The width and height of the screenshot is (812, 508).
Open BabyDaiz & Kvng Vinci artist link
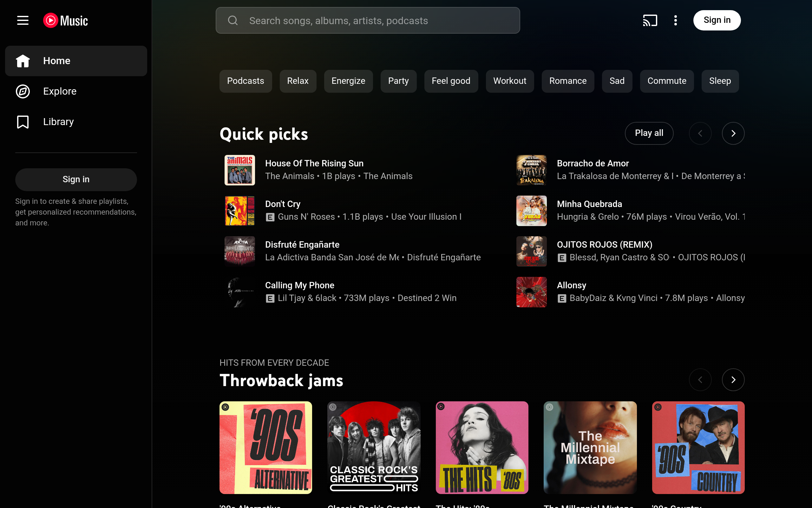click(x=613, y=298)
